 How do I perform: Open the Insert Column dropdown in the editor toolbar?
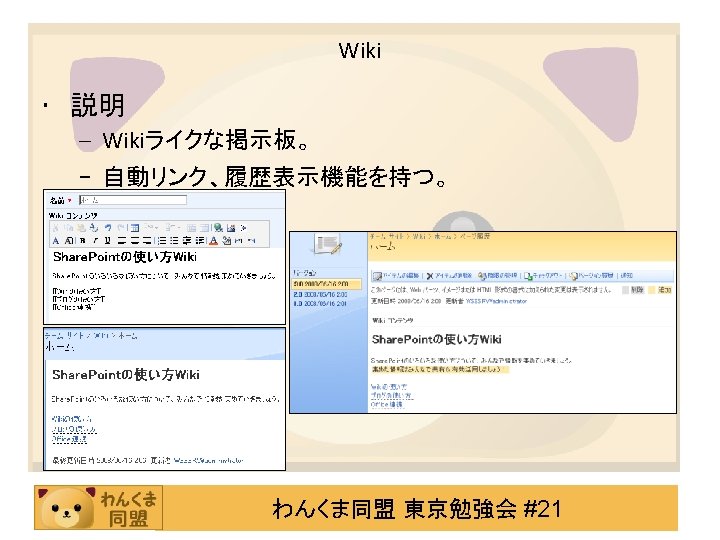(x=172, y=228)
